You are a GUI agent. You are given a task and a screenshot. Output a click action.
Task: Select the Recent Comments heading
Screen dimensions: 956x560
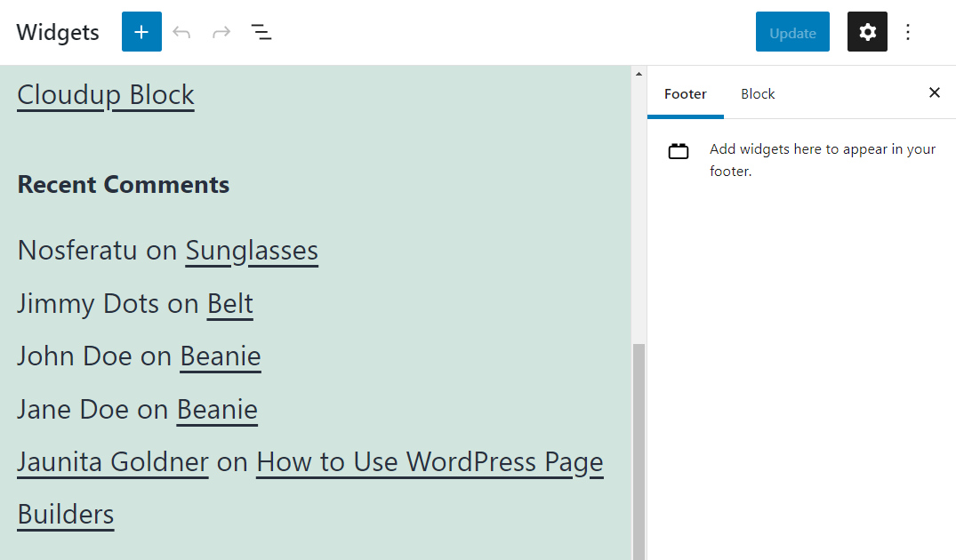point(124,184)
